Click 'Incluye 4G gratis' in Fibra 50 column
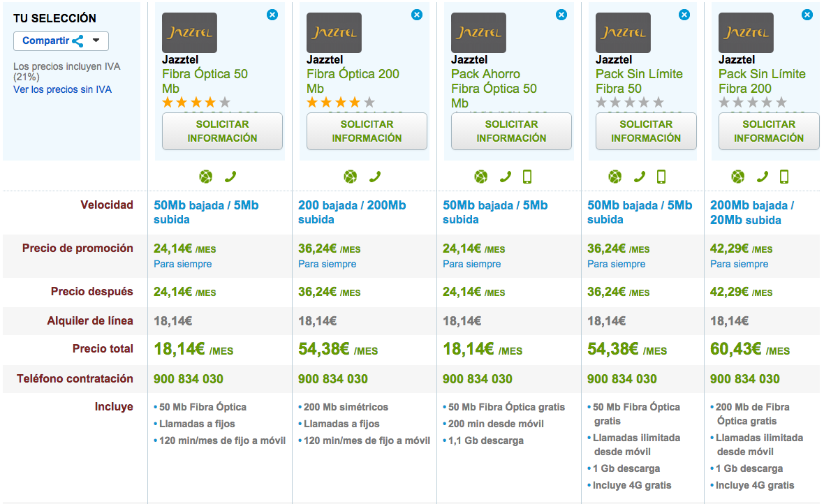The width and height of the screenshot is (824, 504). [632, 485]
